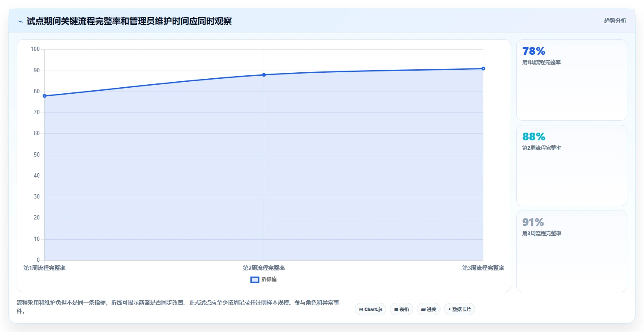Open the 78% 第1周流程完整率 card

571,80
